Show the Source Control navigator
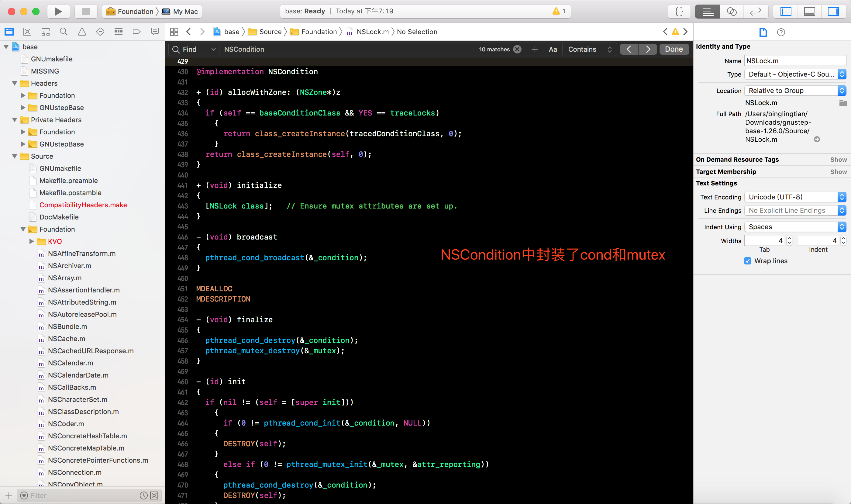The width and height of the screenshot is (851, 504). coord(27,32)
